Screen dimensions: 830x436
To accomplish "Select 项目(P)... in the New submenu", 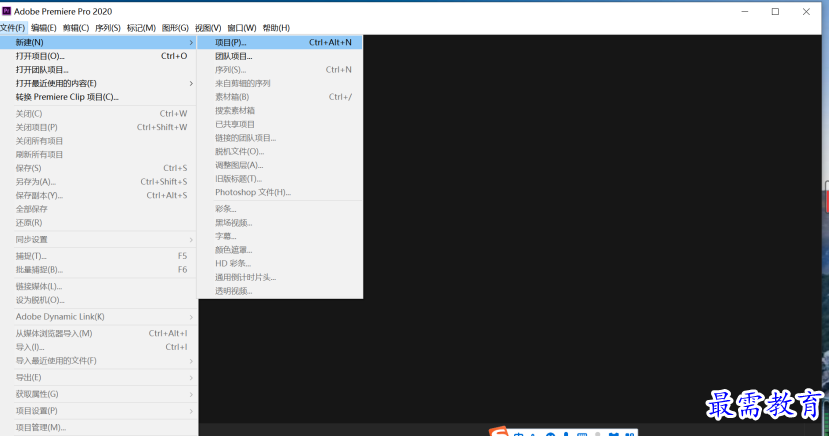I will click(x=280, y=42).
